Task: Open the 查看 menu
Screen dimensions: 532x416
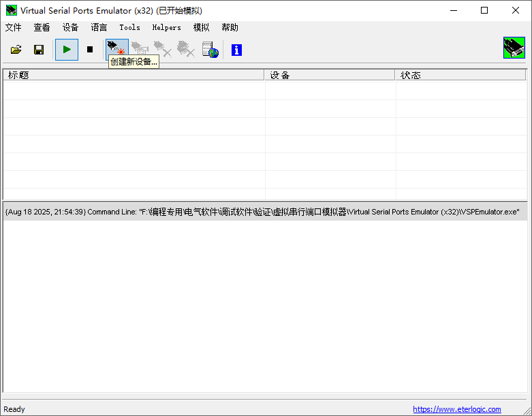Action: click(42, 28)
